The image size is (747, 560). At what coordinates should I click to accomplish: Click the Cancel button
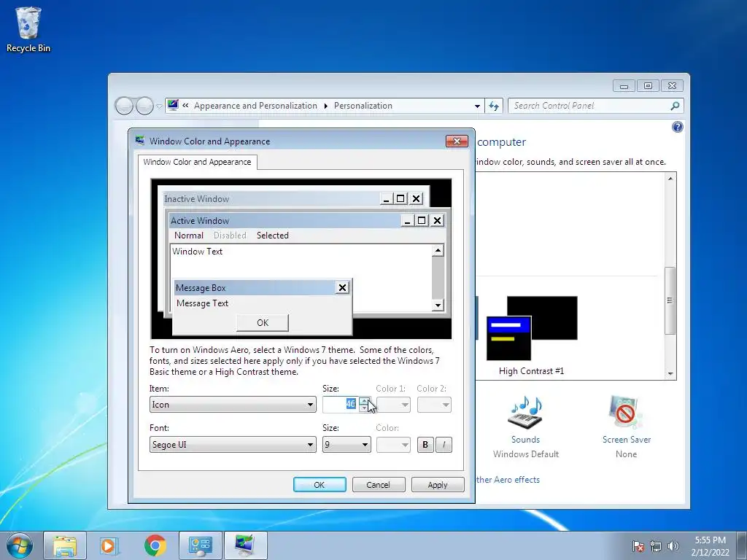[379, 485]
